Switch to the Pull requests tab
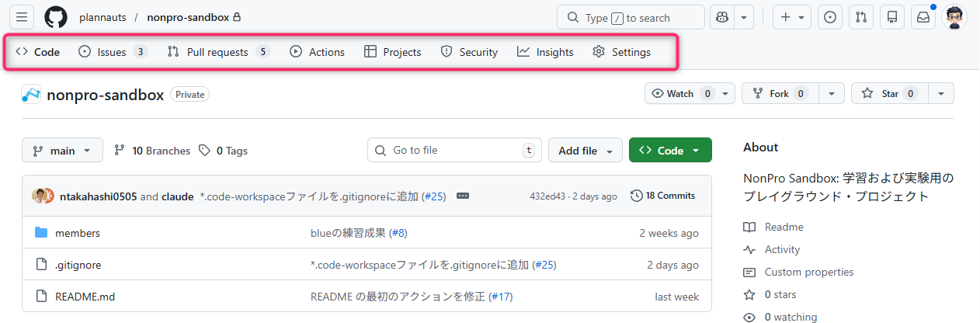980x323 pixels. 217,52
